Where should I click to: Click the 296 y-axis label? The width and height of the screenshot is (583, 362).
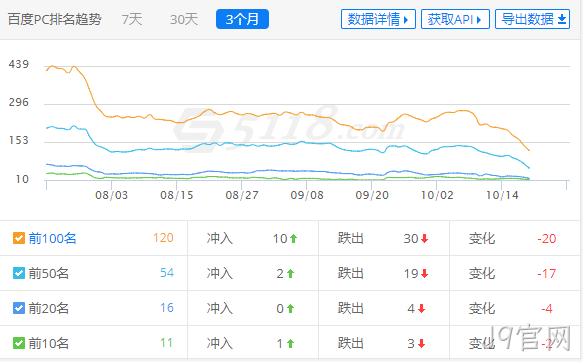pos(19,102)
